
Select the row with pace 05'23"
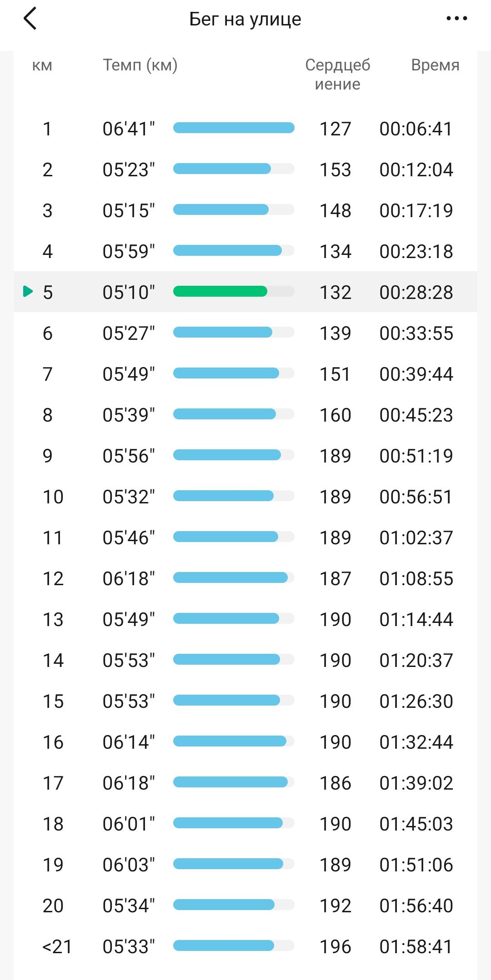(x=245, y=169)
